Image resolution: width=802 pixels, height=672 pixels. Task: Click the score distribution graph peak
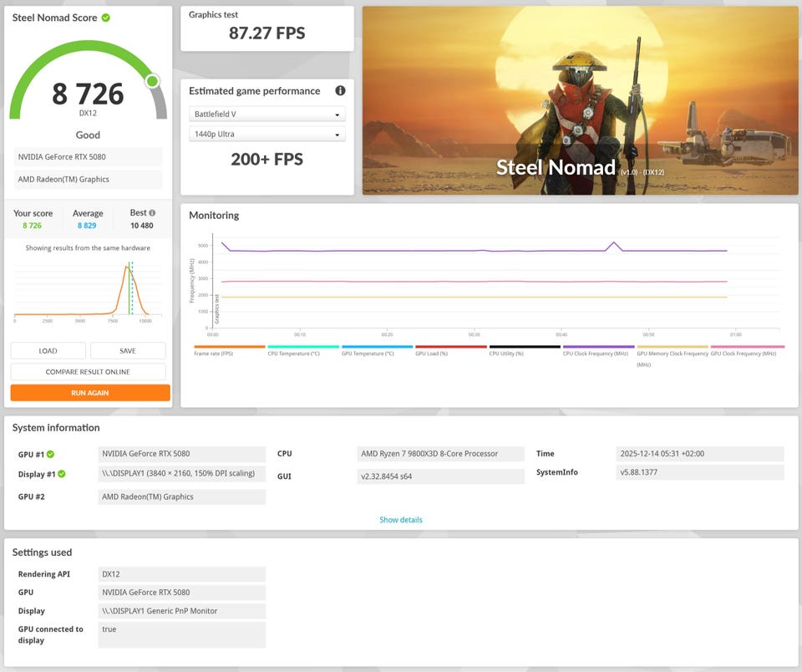click(x=127, y=267)
